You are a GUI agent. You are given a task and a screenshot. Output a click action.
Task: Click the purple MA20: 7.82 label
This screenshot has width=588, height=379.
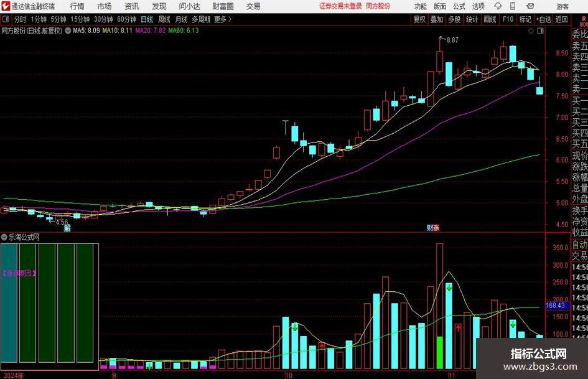151,30
